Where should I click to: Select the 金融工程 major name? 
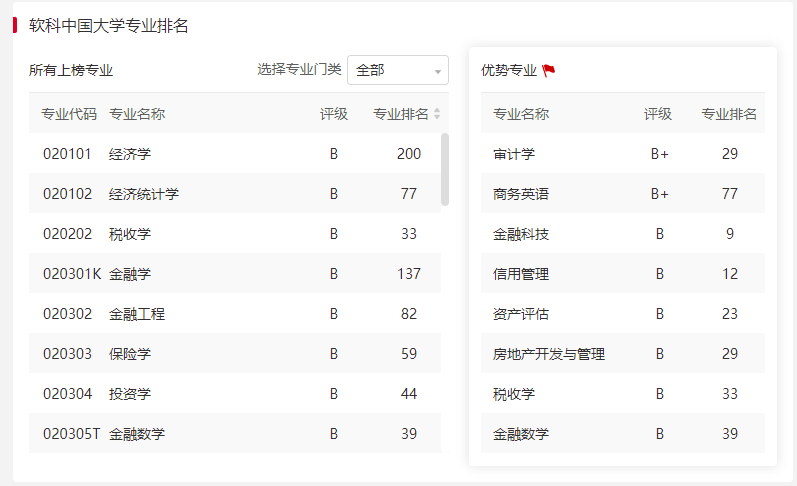point(137,314)
